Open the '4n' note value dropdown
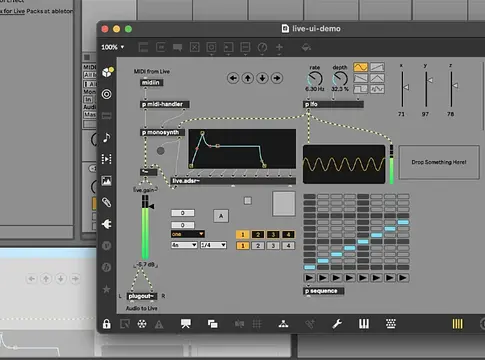This screenshot has height=360, width=485. click(x=184, y=245)
